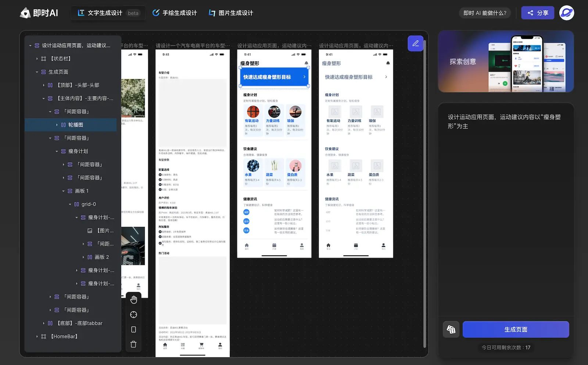This screenshot has width=588, height=365.
Task: Switch to 手绘生成设计 tab
Action: 175,13
